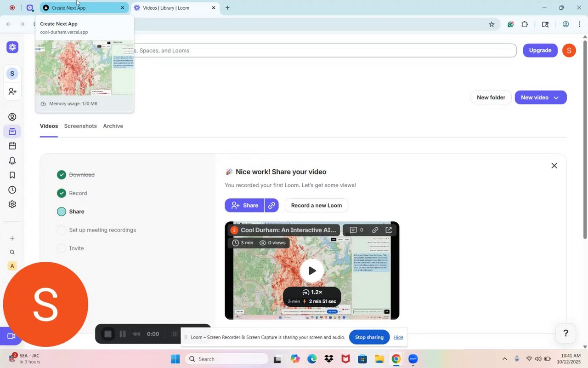Click the Upgrade button
The image size is (588, 368).
(x=540, y=51)
